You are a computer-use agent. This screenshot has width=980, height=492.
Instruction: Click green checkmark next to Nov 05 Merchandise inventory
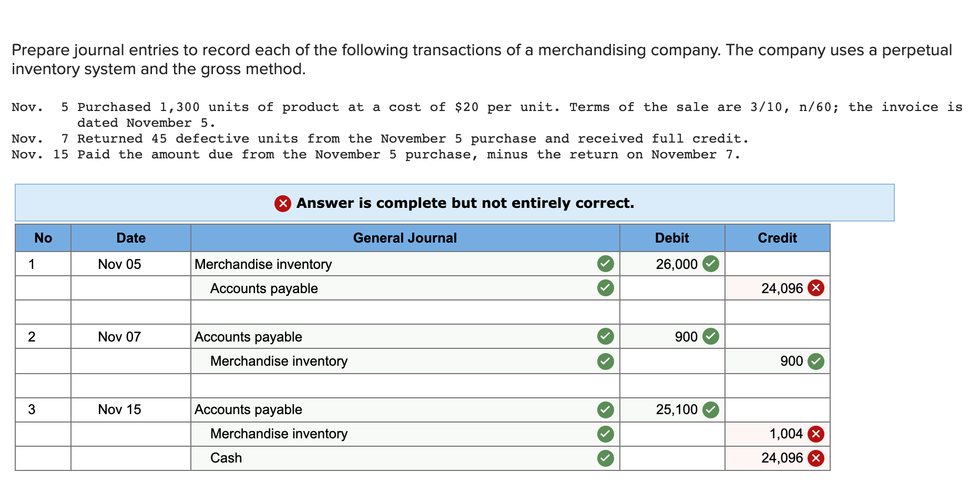tap(606, 264)
